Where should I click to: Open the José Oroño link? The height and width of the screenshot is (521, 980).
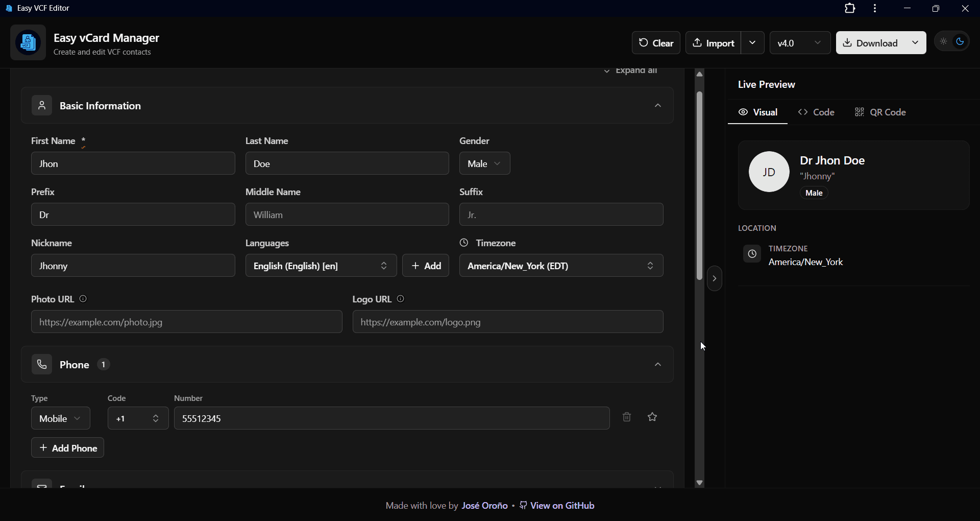click(484, 506)
